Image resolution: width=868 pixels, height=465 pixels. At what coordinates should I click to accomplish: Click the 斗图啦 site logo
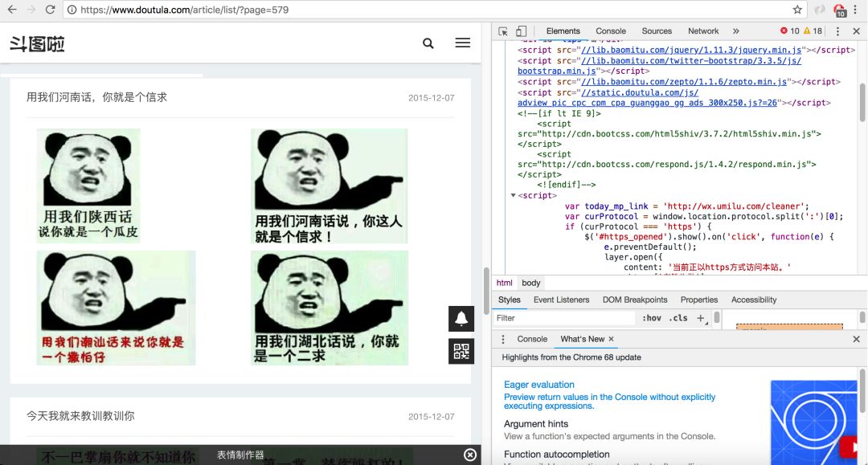[37, 43]
